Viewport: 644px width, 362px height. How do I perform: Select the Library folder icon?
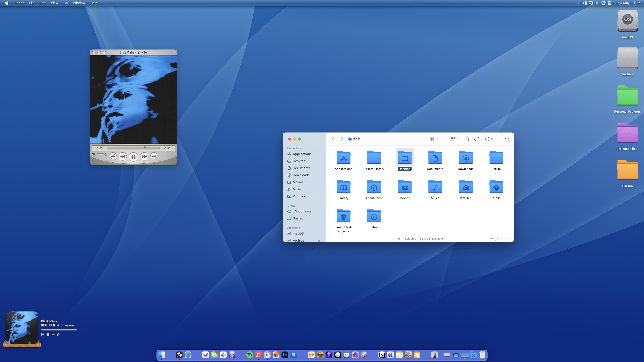pos(343,187)
